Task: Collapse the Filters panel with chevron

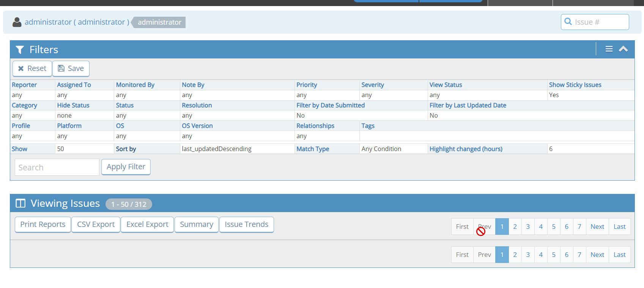Action: tap(623, 49)
